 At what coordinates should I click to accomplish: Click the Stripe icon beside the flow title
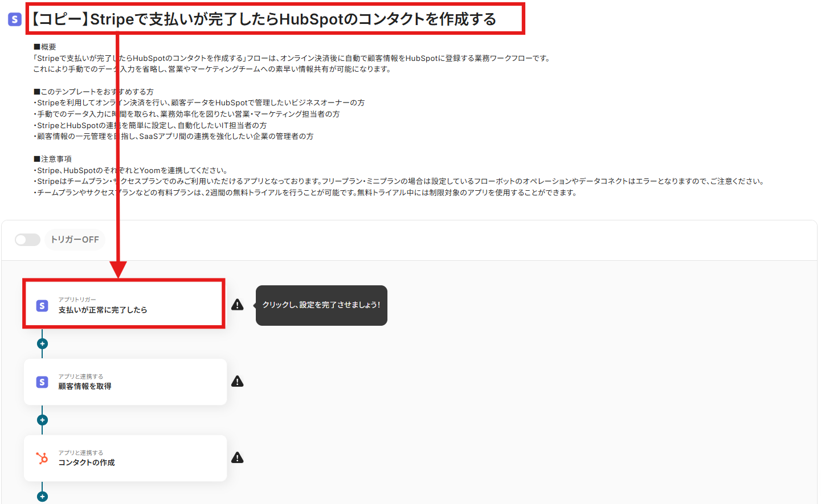[15, 19]
